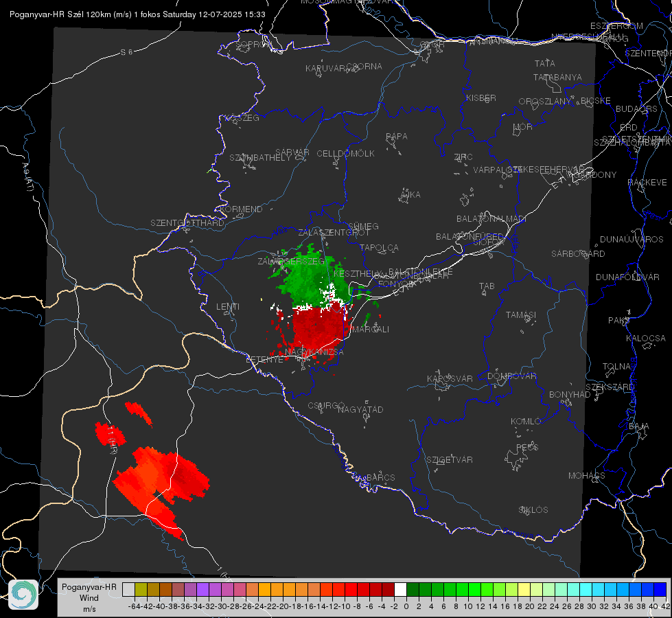Click the white swatch between -2 and 0
This screenshot has height=618, width=672.
400,589
